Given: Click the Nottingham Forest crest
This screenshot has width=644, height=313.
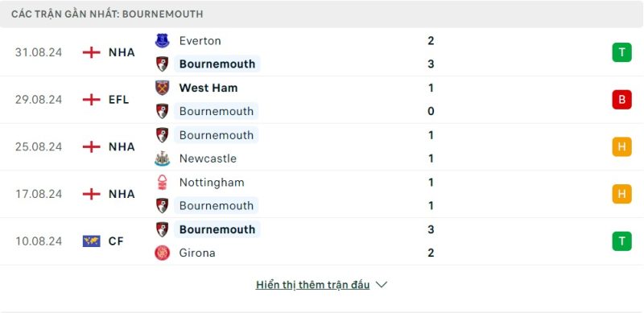Looking at the screenshot, I should pos(163,183).
